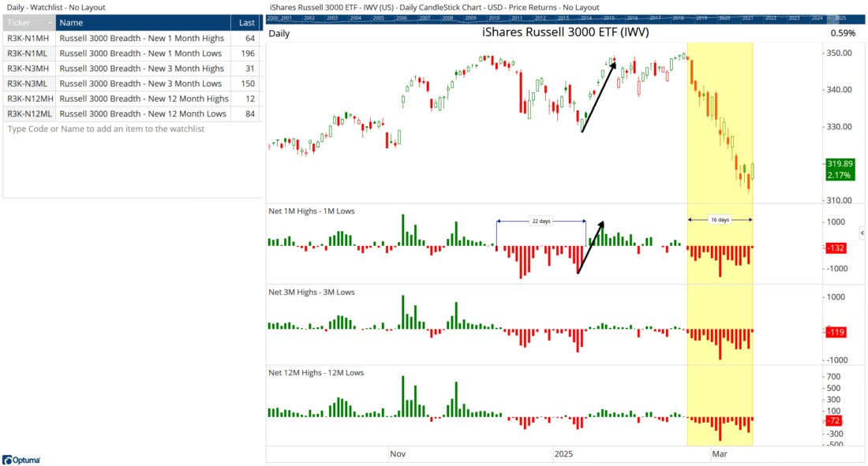Open 'New 3 Month Highs' breadth name

point(142,69)
